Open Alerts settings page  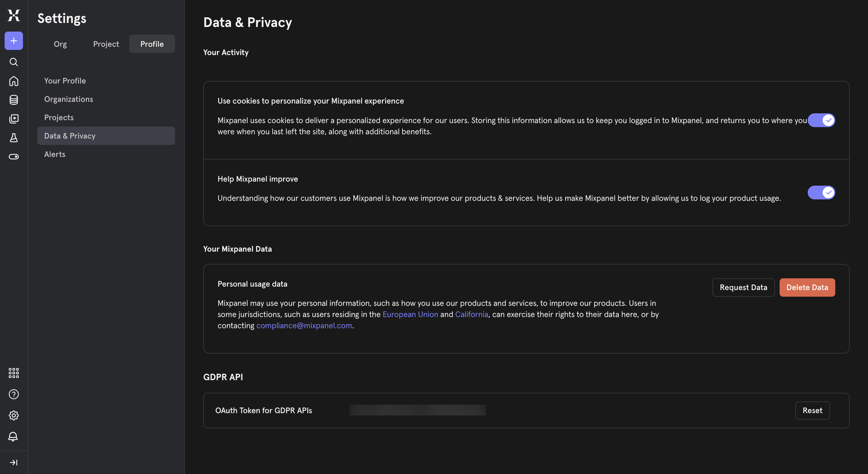point(106,154)
